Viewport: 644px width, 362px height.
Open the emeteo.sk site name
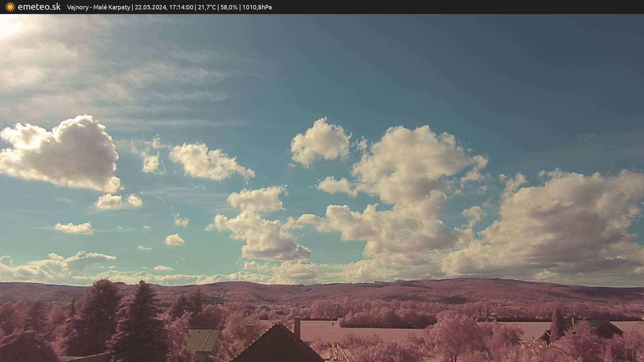(39, 7)
